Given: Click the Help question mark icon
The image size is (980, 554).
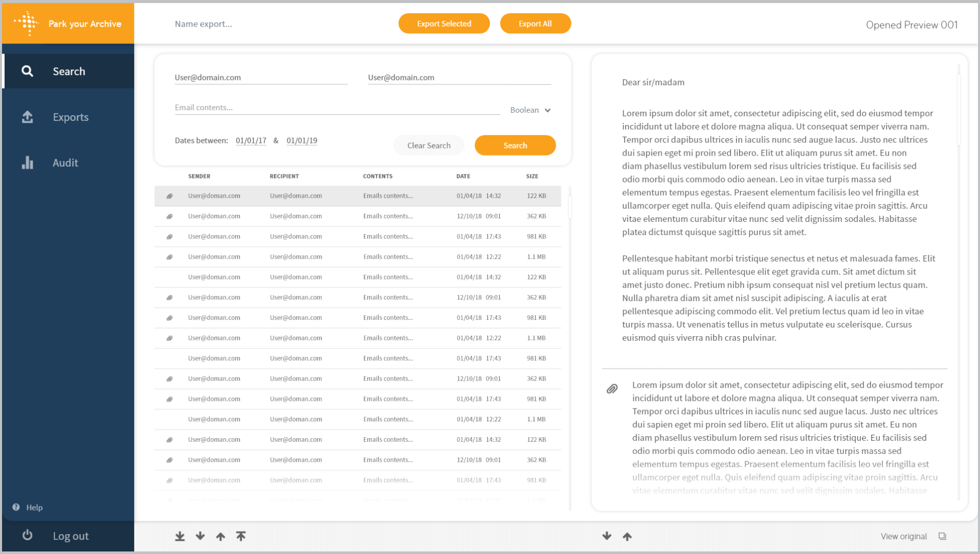Looking at the screenshot, I should pos(17,507).
